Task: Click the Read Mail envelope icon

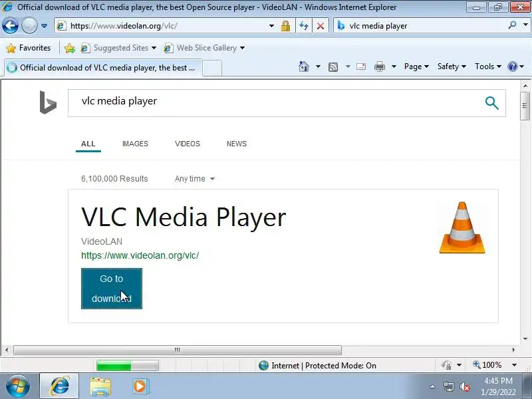Action: click(361, 66)
